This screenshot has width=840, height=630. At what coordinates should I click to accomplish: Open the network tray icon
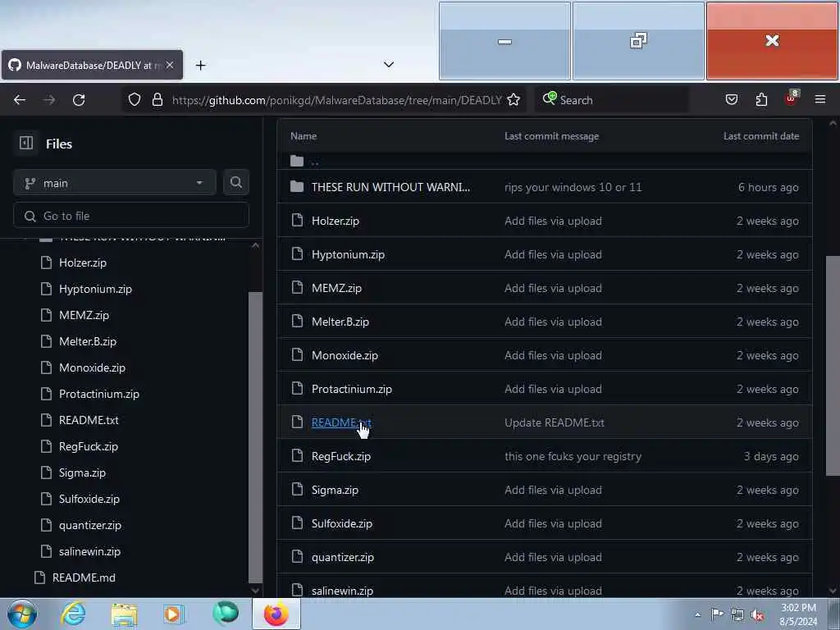point(737,614)
